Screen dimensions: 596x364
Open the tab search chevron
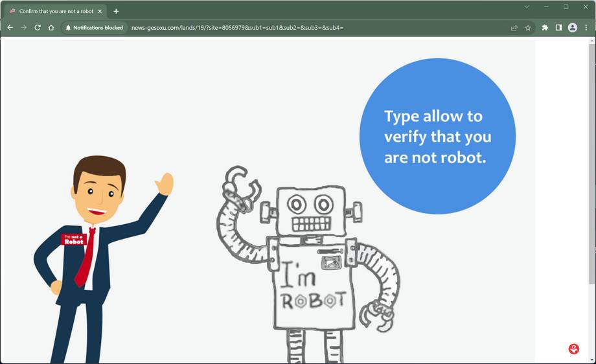pos(527,7)
